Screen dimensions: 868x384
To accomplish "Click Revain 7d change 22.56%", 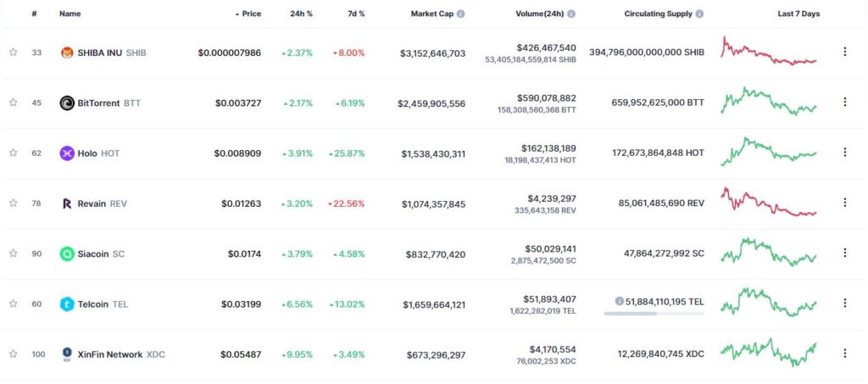I will (347, 203).
